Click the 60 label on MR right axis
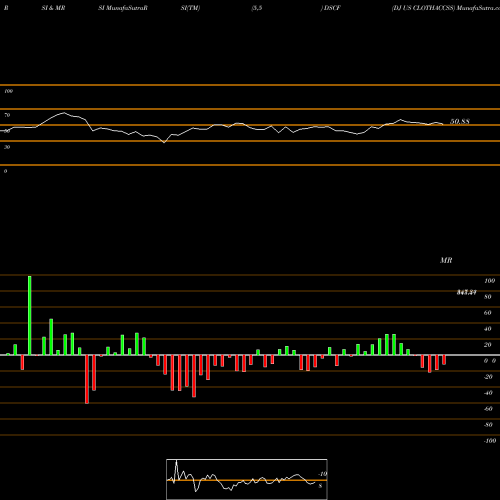 pos(488,313)
